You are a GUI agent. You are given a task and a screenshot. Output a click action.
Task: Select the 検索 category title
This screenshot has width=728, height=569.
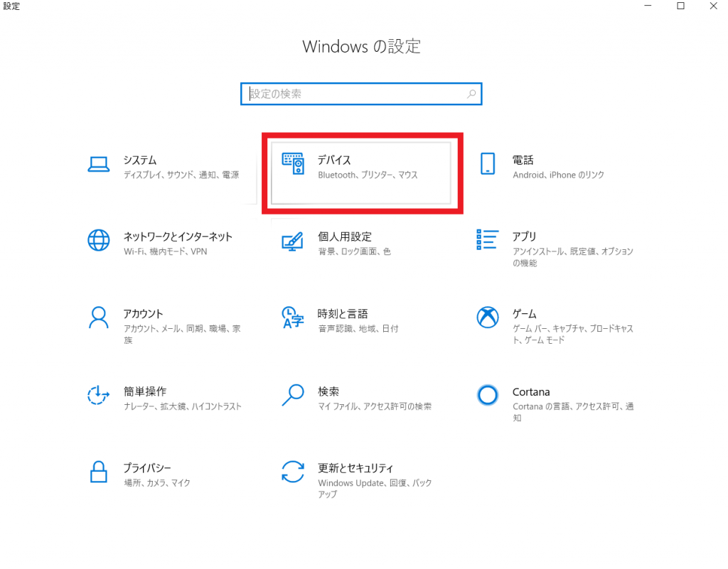click(328, 391)
